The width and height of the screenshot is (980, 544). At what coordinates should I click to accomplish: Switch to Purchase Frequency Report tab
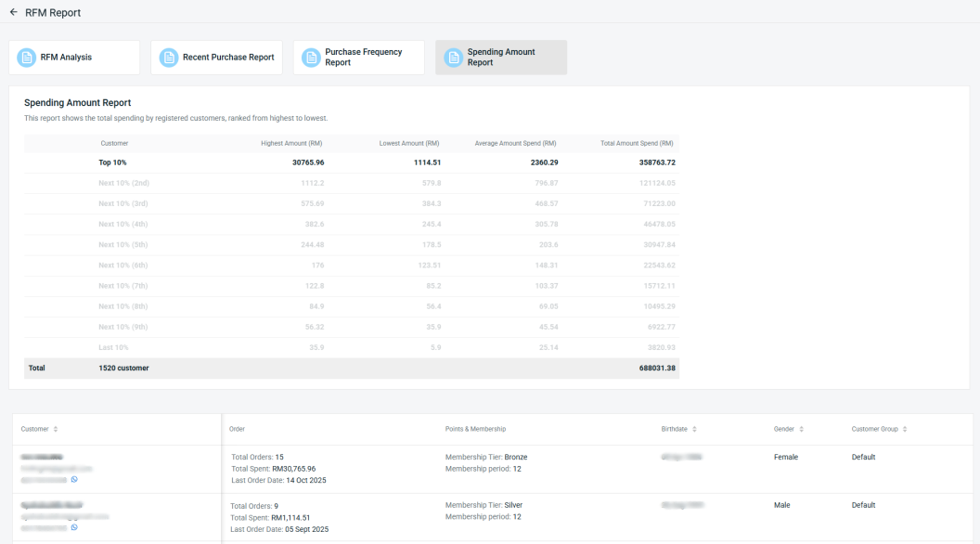coord(363,58)
